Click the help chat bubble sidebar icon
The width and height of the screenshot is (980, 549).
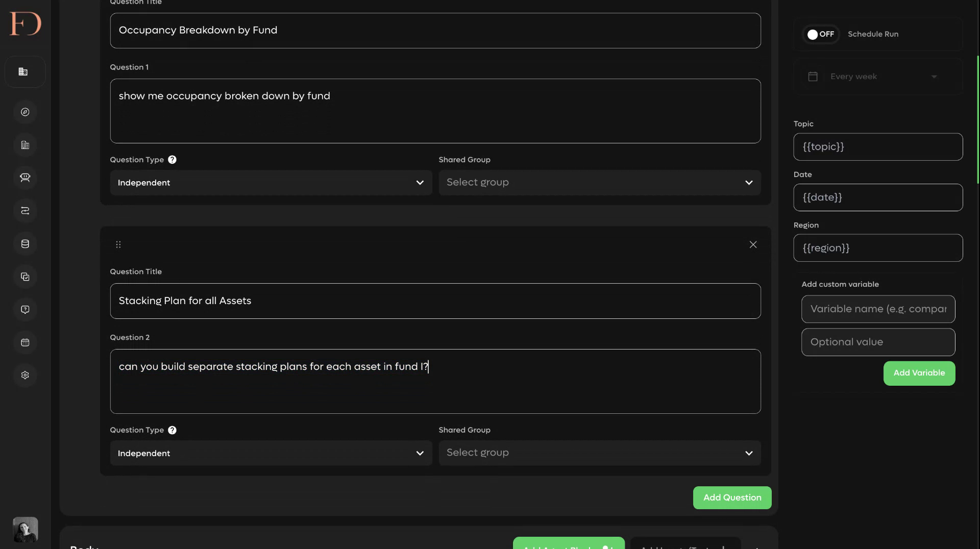click(x=25, y=310)
